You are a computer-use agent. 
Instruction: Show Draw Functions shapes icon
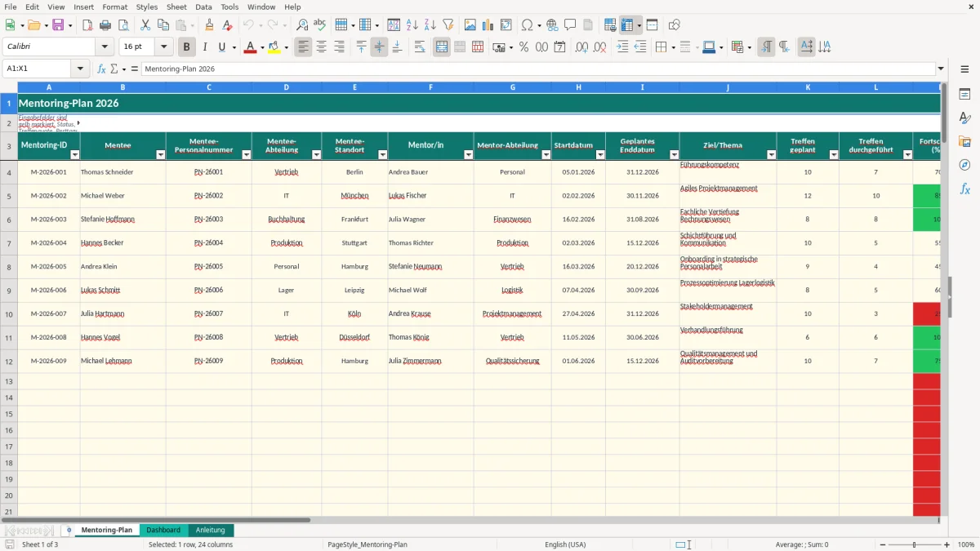[x=675, y=25]
